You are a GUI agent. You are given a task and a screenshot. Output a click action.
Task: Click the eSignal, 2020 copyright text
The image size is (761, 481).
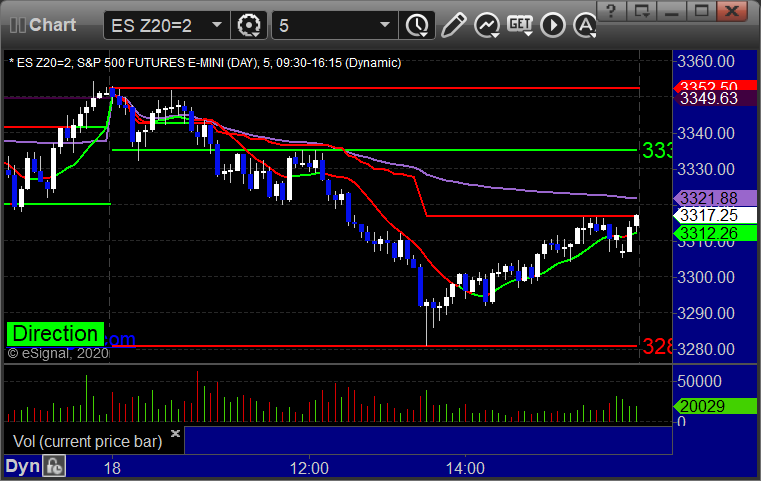point(58,353)
